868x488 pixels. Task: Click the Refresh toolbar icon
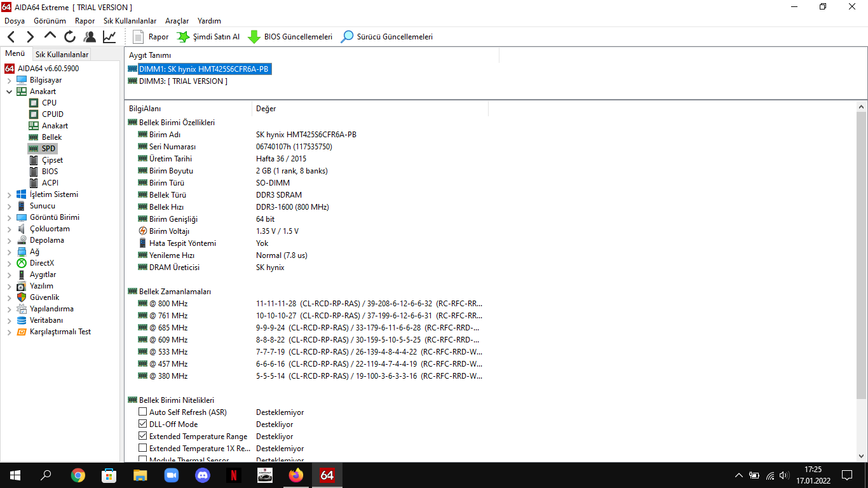coord(70,37)
